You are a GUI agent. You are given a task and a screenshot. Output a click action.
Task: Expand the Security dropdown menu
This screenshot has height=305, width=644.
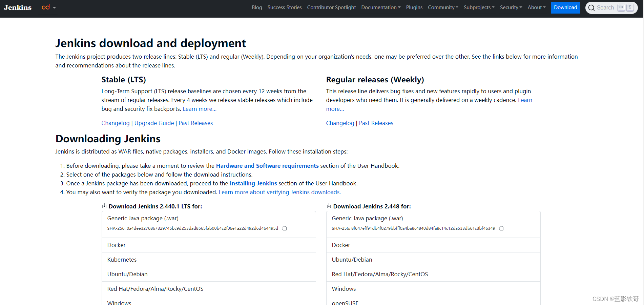[511, 7]
